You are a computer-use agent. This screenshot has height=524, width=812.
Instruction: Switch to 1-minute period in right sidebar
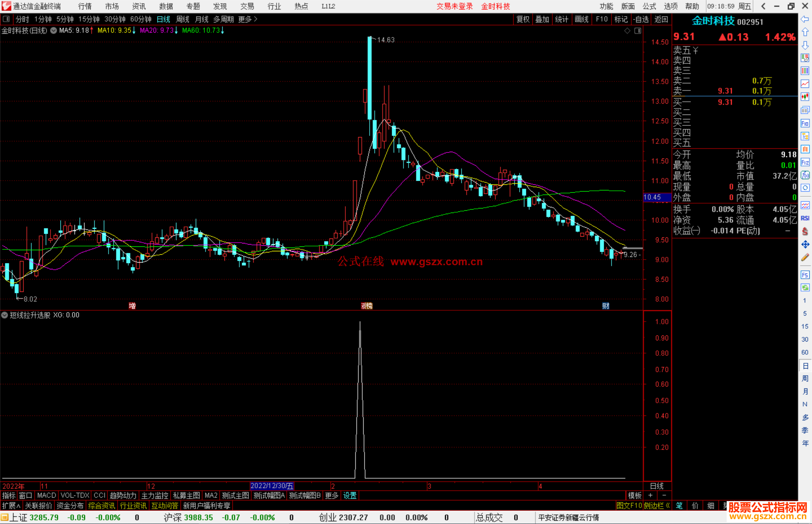coord(805,301)
